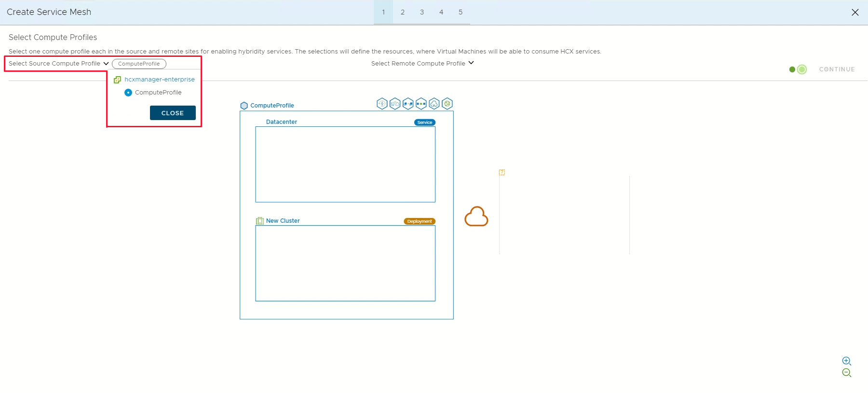Viewport: 868px width, 393px height.
Task: Open the Select Remote Compute Profile dropdown
Action: 422,63
